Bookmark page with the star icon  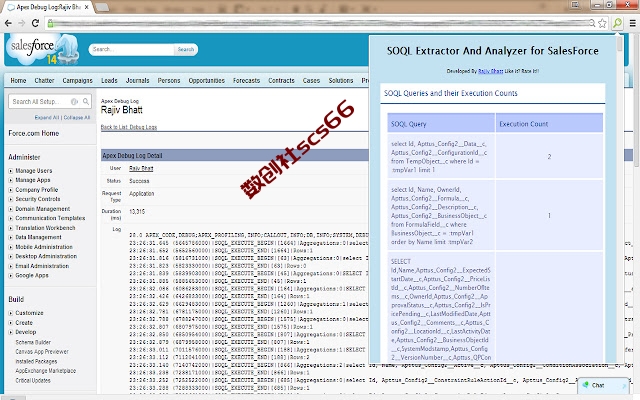[602, 23]
